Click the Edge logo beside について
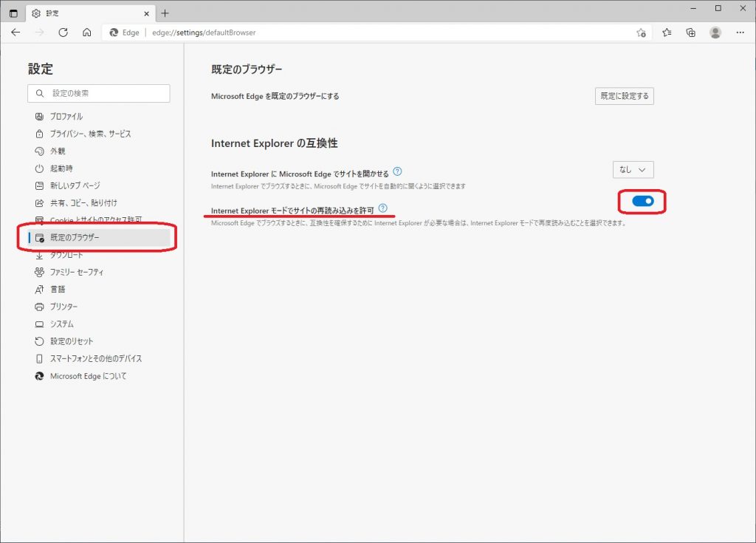 click(40, 376)
